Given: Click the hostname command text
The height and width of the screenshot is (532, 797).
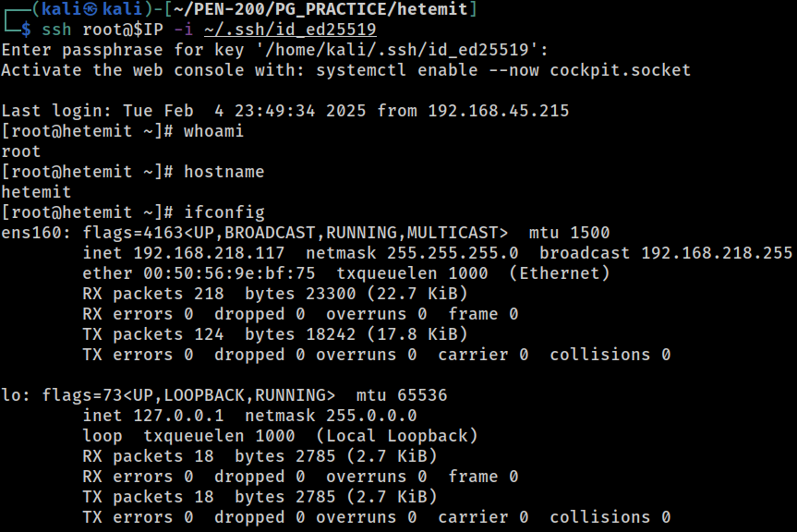Looking at the screenshot, I should 224,172.
